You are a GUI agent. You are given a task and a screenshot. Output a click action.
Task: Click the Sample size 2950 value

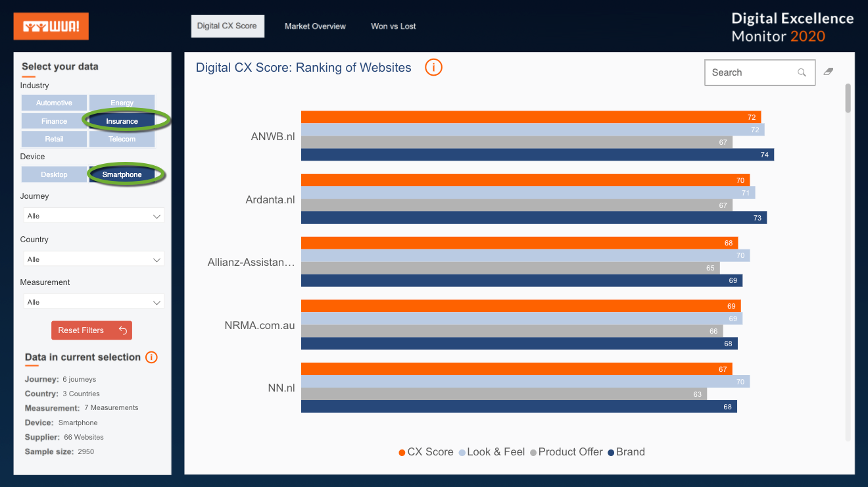[x=86, y=451]
